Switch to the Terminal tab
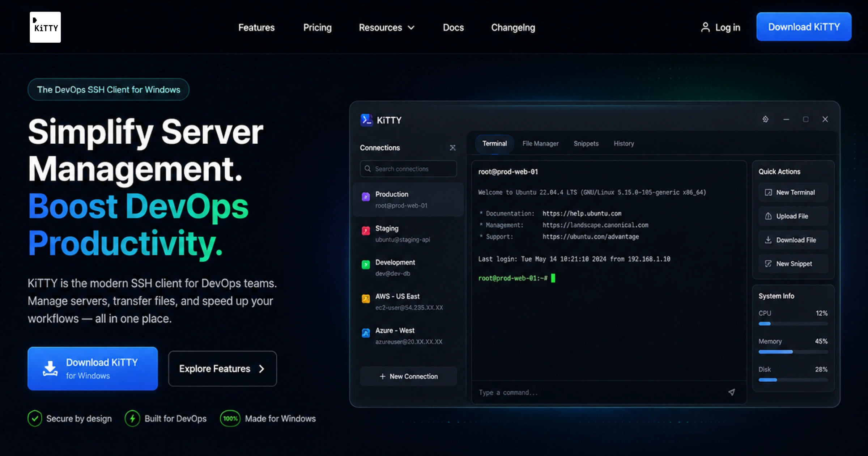This screenshot has width=868, height=456. point(494,144)
